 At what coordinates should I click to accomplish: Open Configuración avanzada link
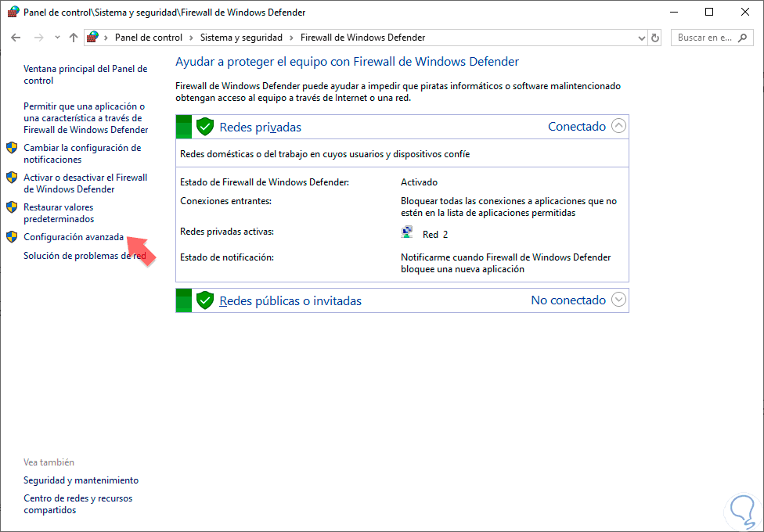click(74, 237)
